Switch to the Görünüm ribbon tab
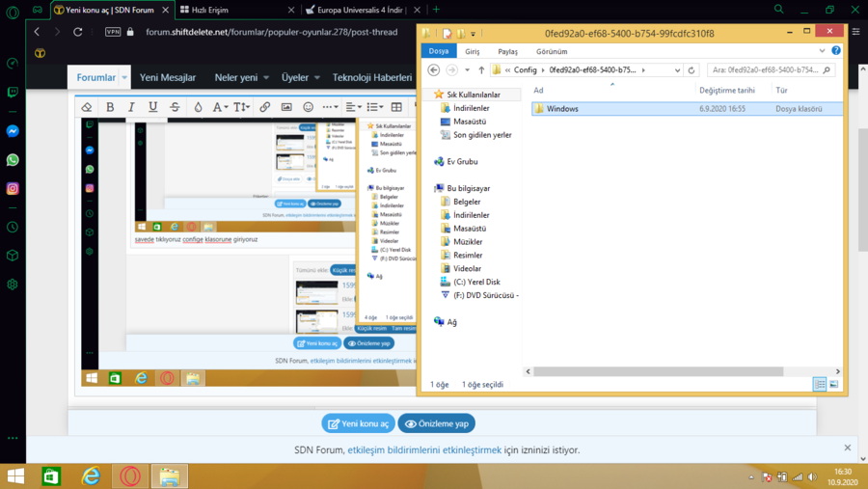Viewport: 868px width, 489px height. (x=552, y=51)
